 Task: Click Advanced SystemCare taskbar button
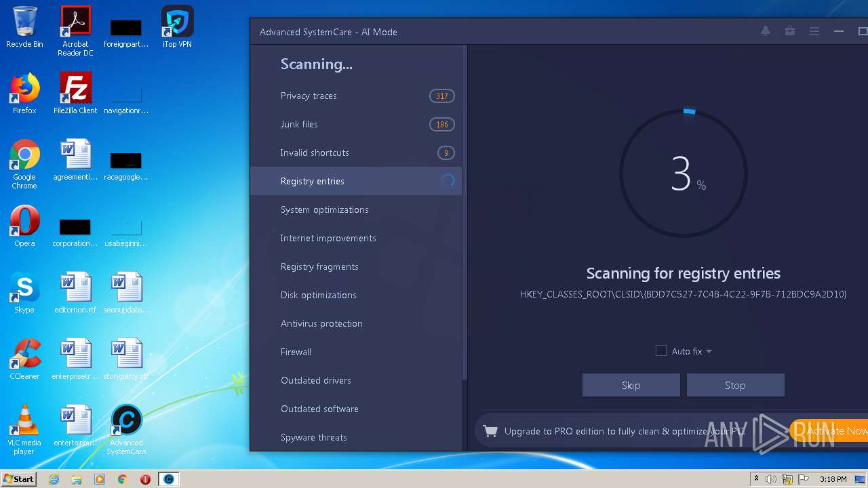[168, 479]
